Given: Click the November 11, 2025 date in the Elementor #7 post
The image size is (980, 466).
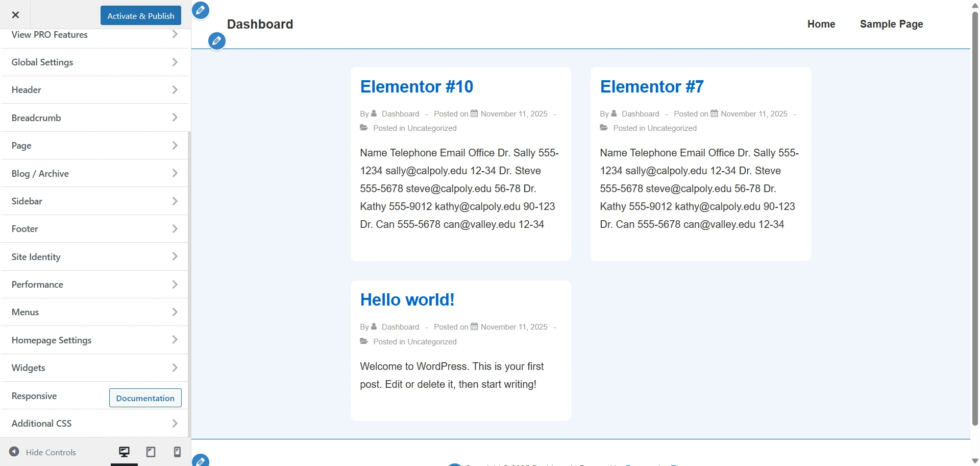Looking at the screenshot, I should (x=754, y=113).
